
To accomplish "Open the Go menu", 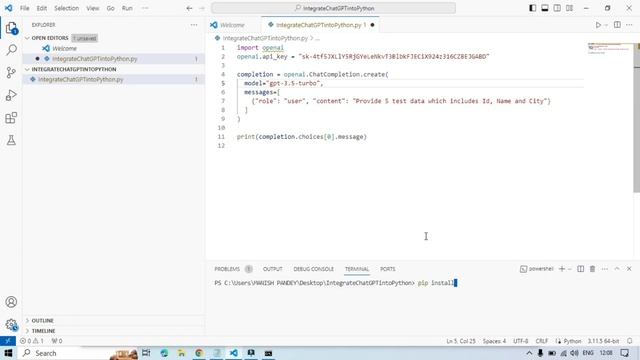I will click(x=111, y=8).
